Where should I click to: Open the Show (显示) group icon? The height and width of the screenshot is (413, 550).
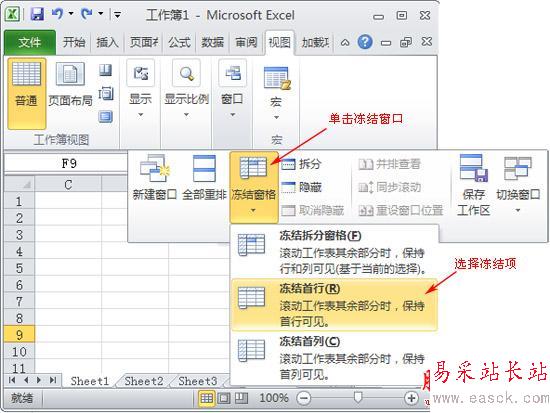click(141, 73)
